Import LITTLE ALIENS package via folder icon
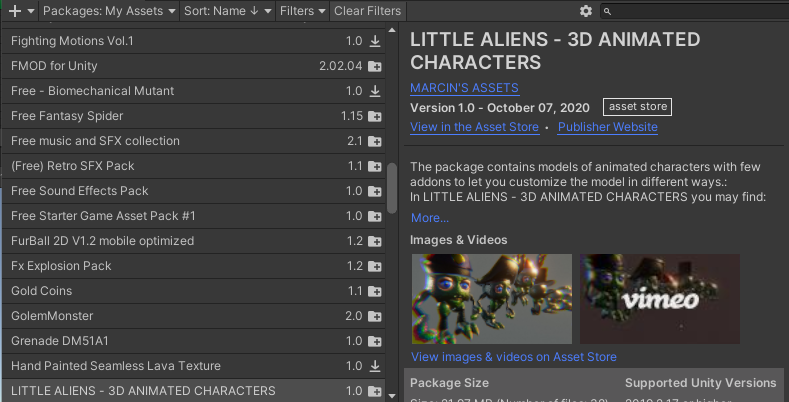 tap(374, 391)
